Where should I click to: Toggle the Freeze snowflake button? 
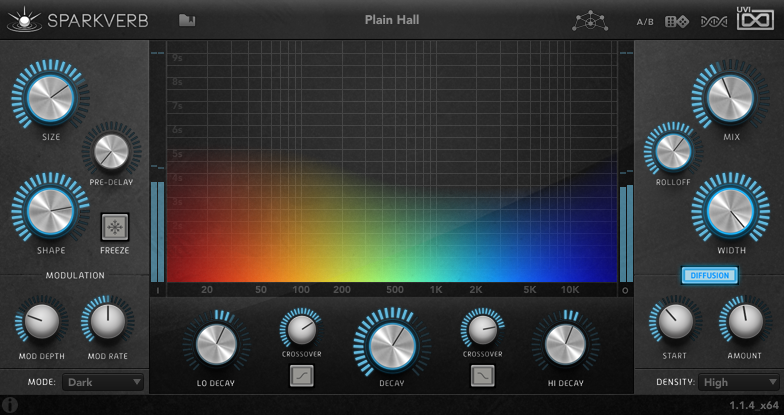click(x=115, y=228)
